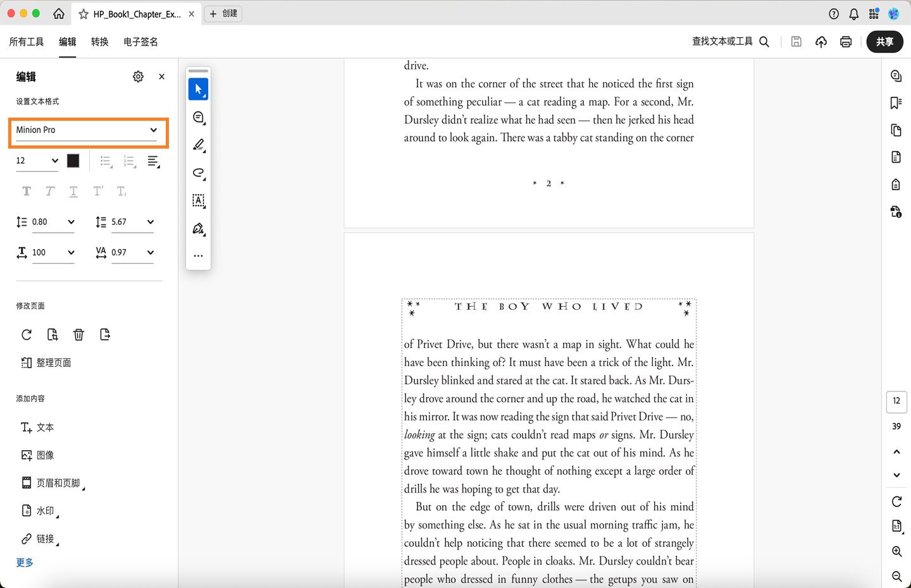This screenshot has width=911, height=588.
Task: Delete the page with trash icon
Action: tap(78, 334)
